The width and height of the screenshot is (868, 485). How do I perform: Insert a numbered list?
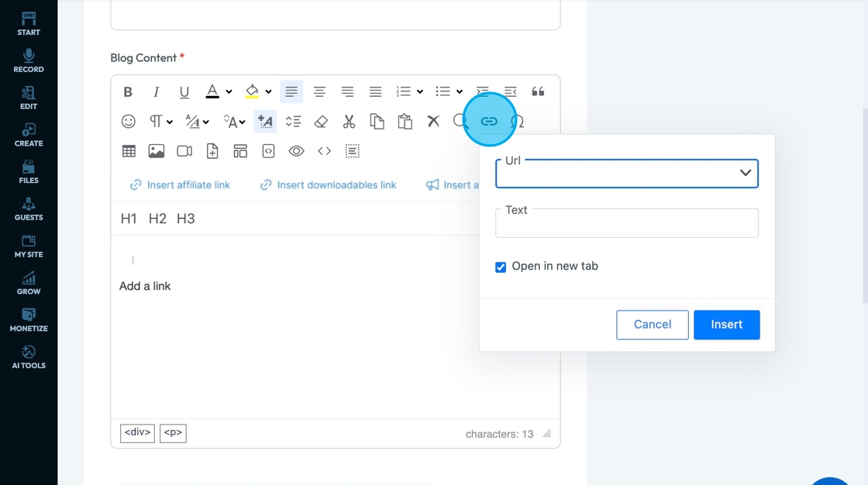click(404, 92)
